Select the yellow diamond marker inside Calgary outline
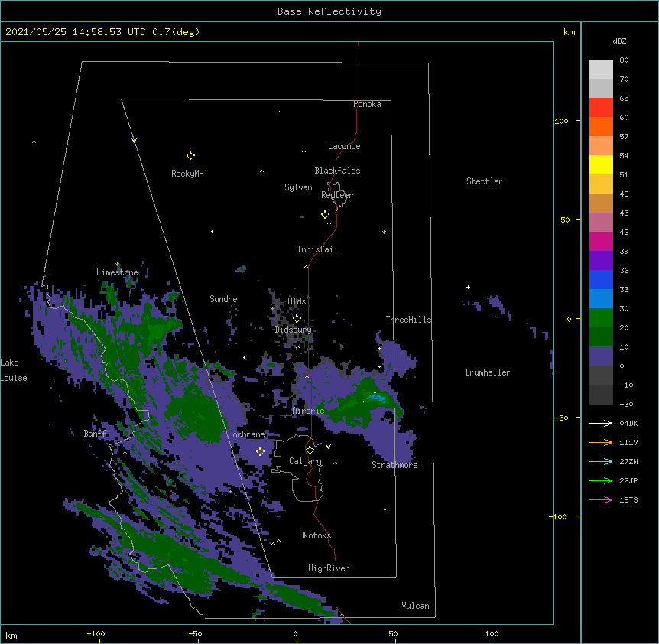The image size is (659, 644). 310,450
